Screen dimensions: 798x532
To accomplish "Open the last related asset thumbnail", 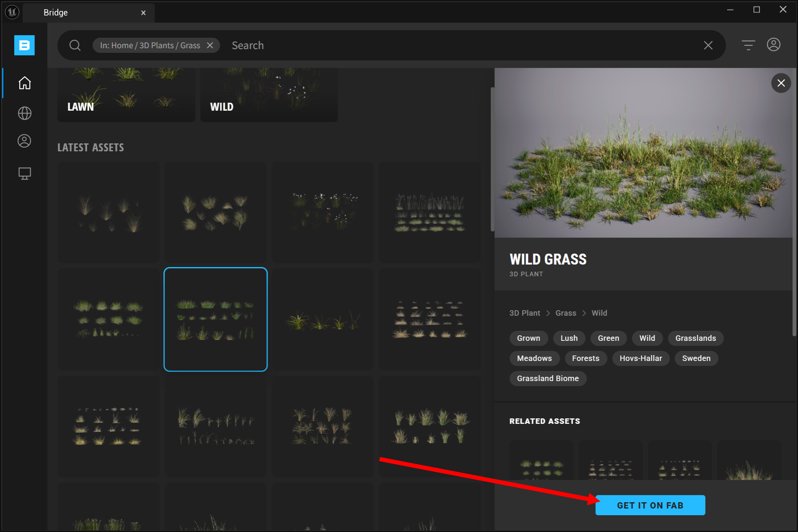I will (x=749, y=460).
